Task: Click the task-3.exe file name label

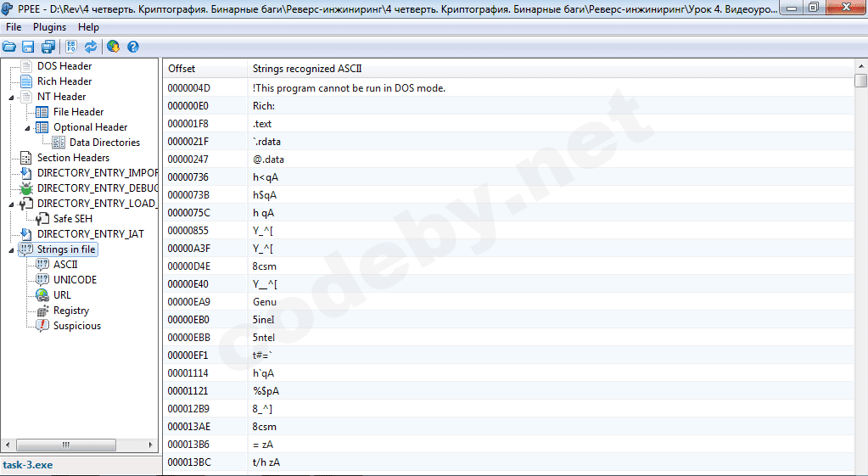Action: coord(28,465)
